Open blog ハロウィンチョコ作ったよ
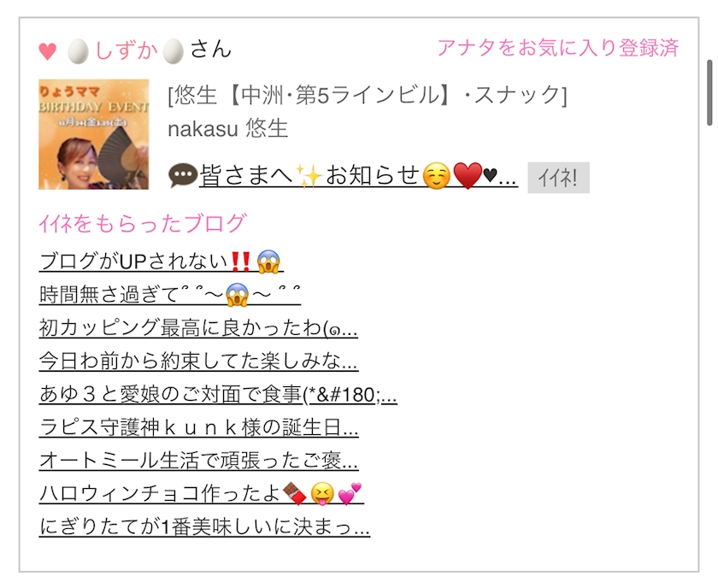Viewport: 718px width, 588px height. [x=202, y=493]
